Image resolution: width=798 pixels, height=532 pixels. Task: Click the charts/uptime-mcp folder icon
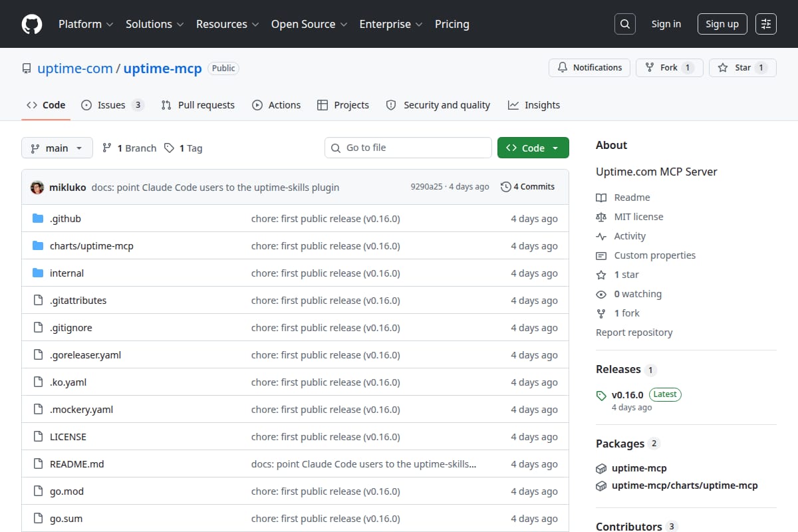click(38, 246)
